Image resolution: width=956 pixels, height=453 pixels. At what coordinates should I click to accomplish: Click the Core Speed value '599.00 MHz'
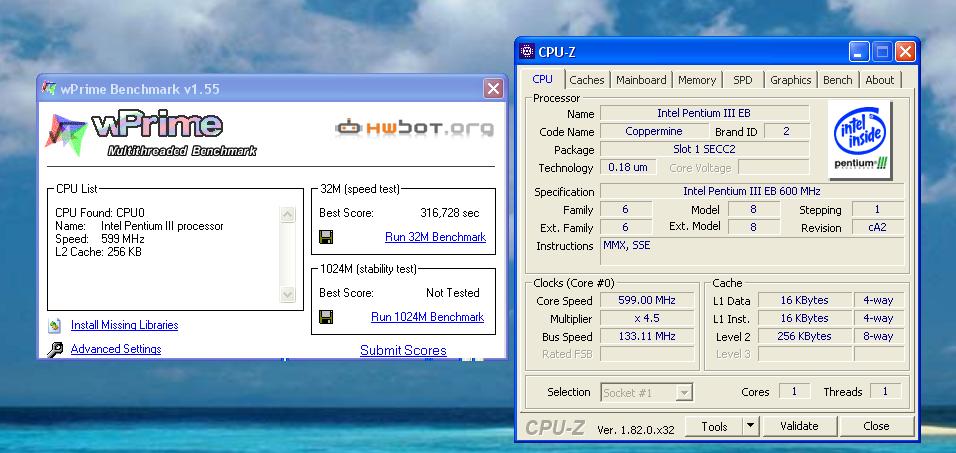[x=647, y=301]
